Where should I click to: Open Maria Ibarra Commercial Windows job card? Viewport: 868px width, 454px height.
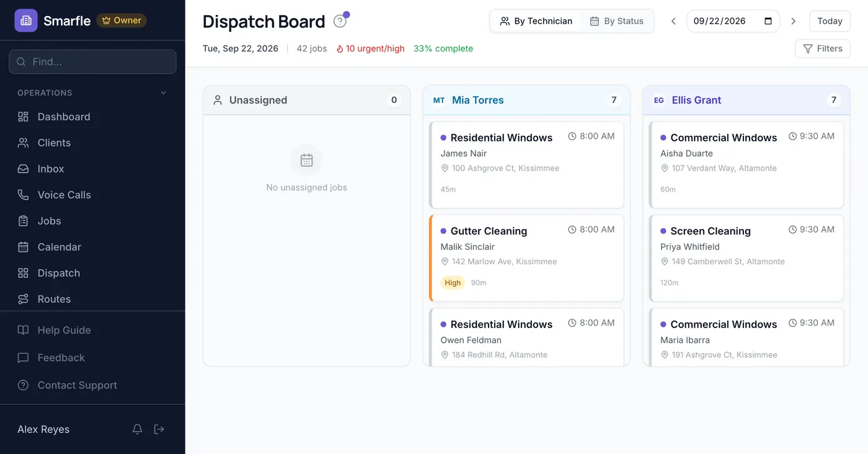(746, 337)
